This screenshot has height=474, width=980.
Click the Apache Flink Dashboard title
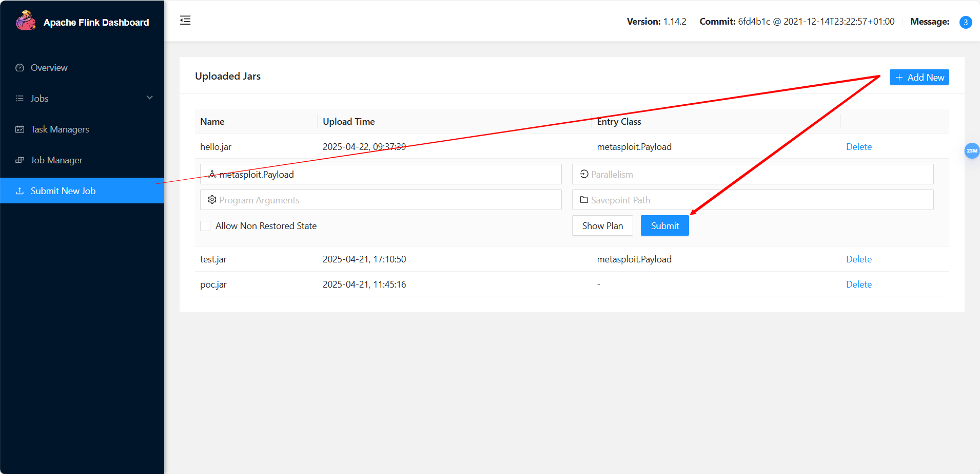pos(96,22)
